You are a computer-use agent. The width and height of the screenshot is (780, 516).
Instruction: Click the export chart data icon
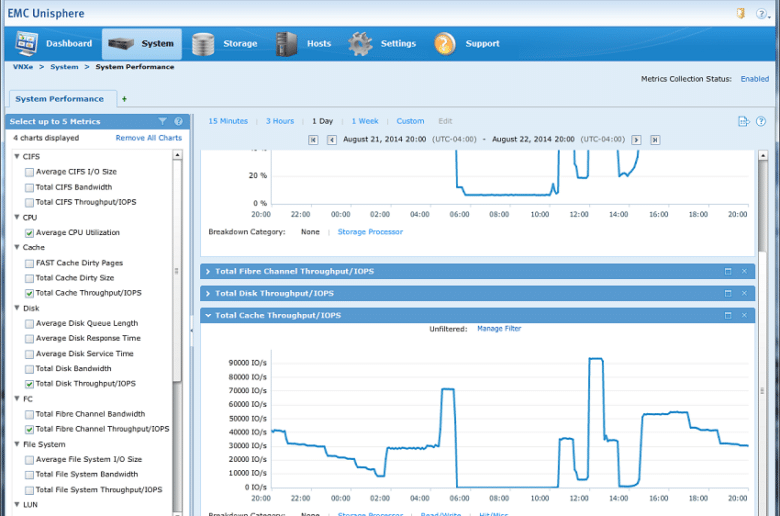point(743,121)
